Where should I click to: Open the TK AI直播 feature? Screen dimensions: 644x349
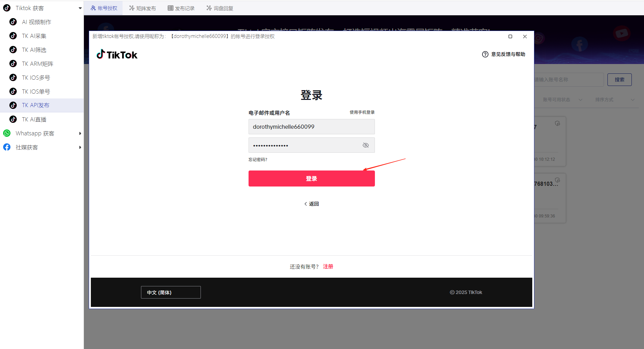point(34,119)
